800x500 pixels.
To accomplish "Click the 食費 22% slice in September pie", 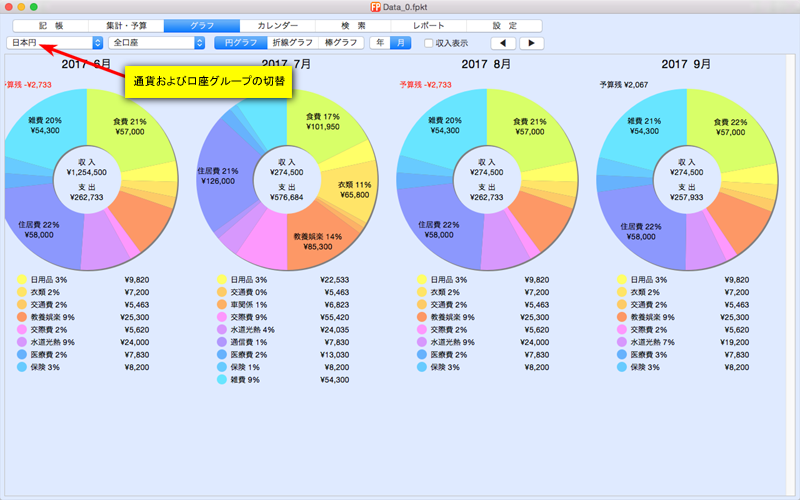I will 730,127.
